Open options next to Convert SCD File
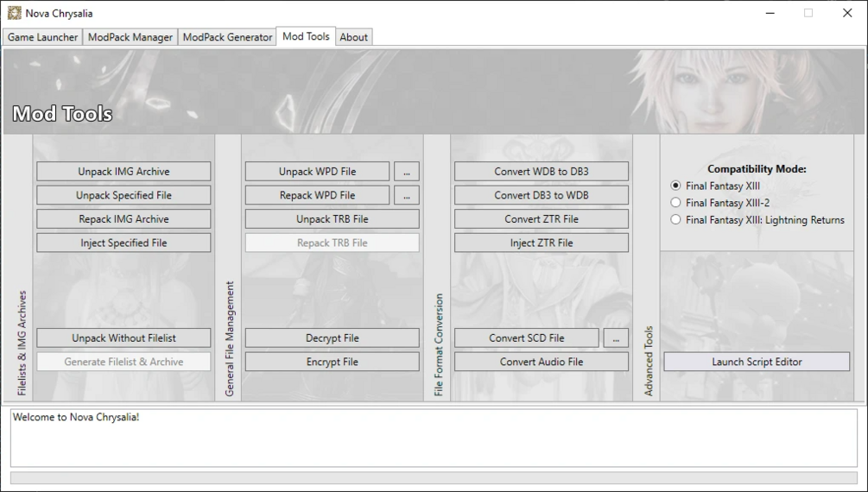Image resolution: width=868 pixels, height=492 pixels. 616,338
